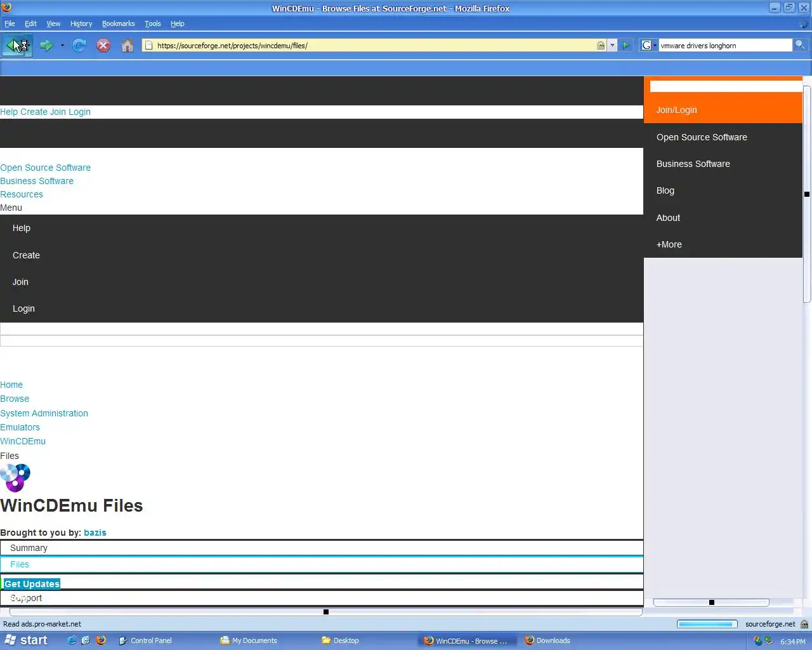Open Blog in the sidebar
The height and width of the screenshot is (650, 812).
(723, 190)
